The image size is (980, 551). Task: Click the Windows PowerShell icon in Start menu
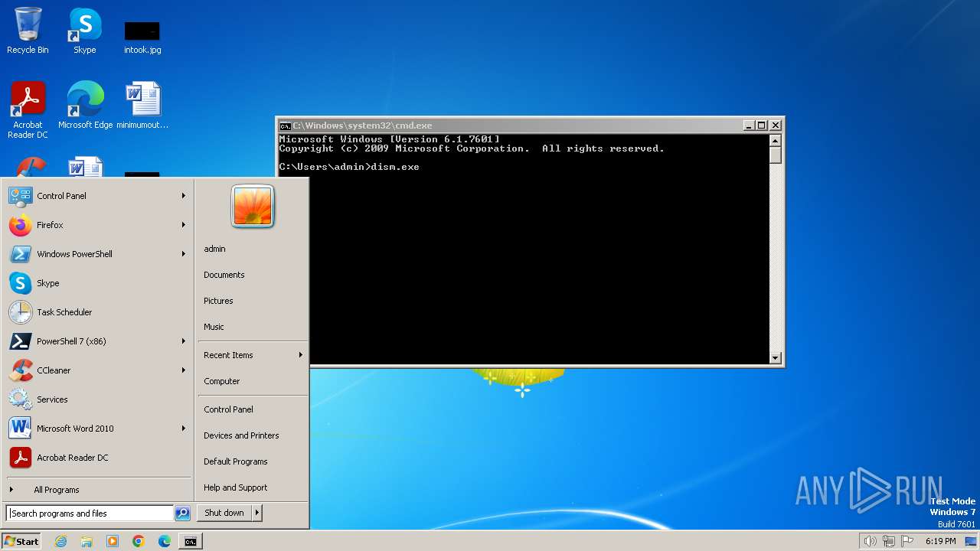(x=20, y=254)
